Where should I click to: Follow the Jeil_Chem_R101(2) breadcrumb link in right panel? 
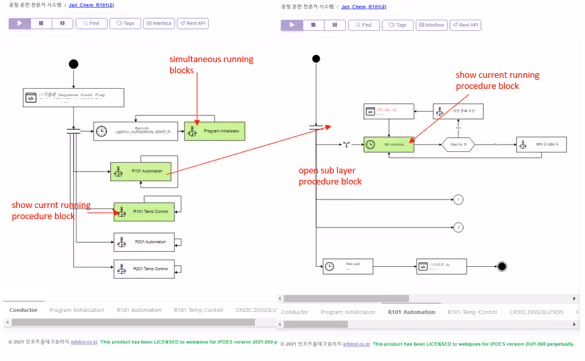(x=364, y=7)
